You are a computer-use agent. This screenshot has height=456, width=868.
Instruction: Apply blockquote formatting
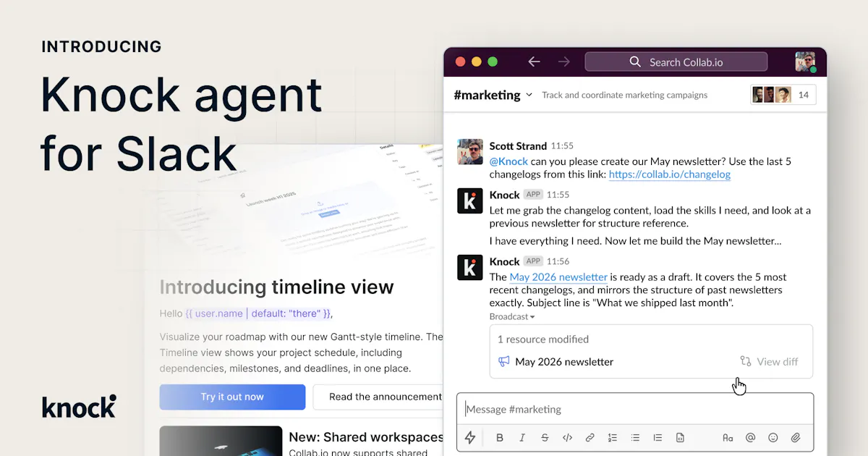(658, 437)
